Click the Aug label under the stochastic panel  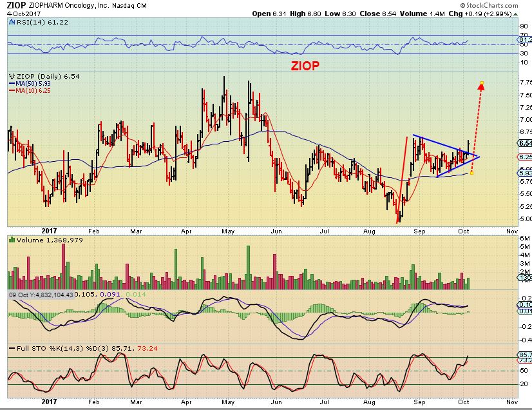pos(370,402)
